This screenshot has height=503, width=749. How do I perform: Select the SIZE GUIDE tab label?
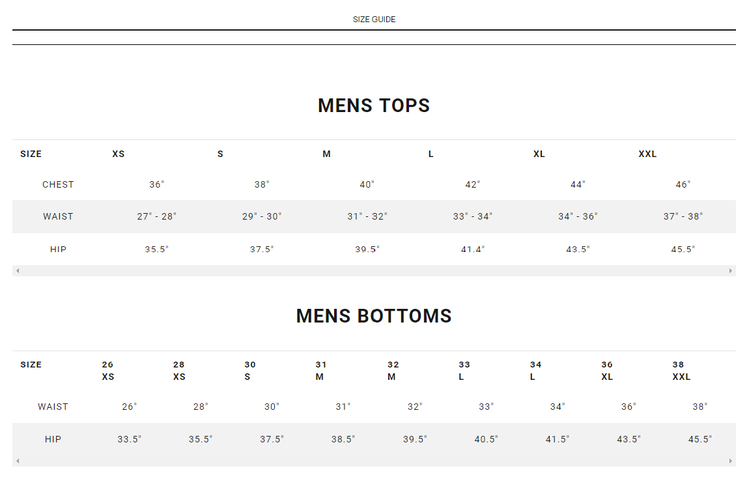374,19
